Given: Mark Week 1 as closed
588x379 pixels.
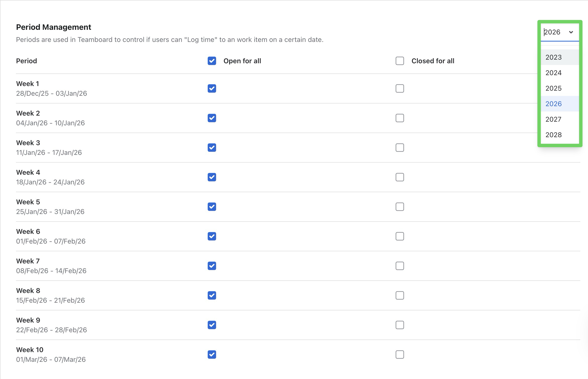Looking at the screenshot, I should [400, 88].
